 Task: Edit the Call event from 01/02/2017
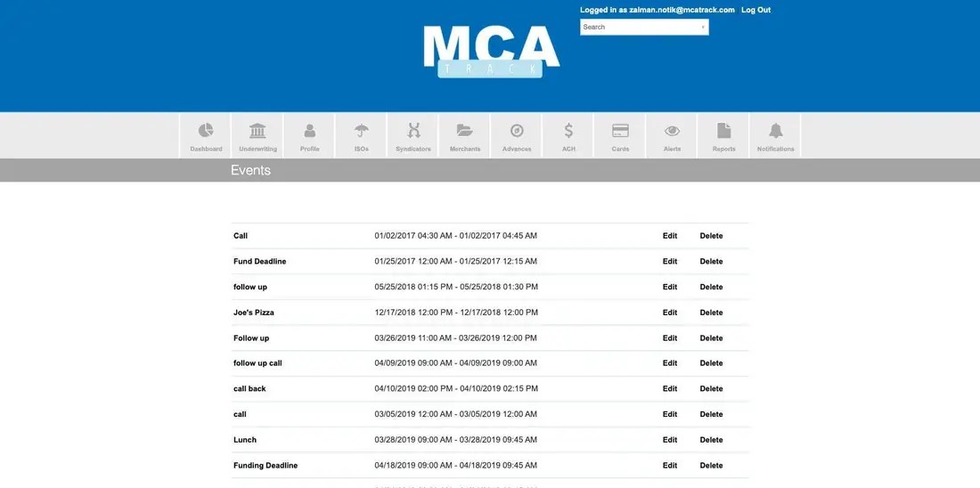670,236
